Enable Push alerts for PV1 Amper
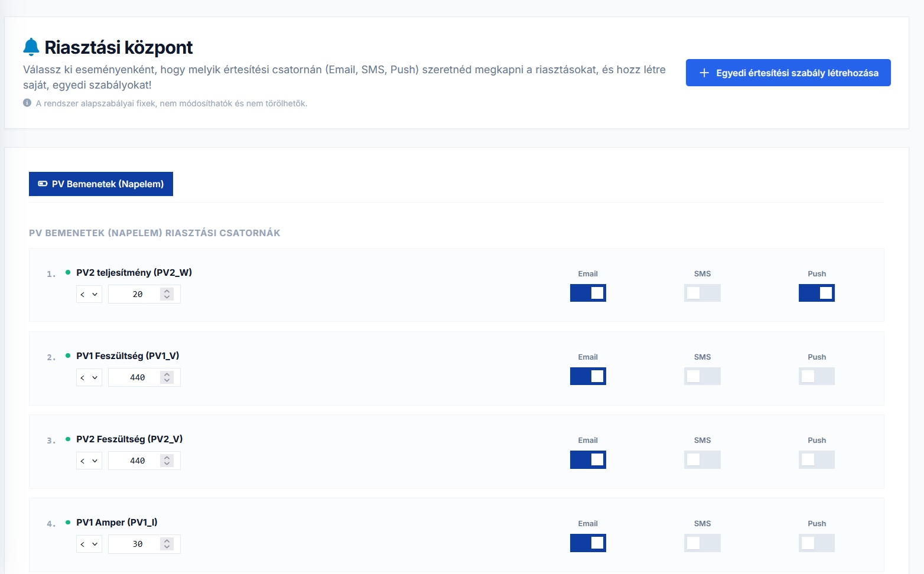The image size is (924, 574). [816, 543]
